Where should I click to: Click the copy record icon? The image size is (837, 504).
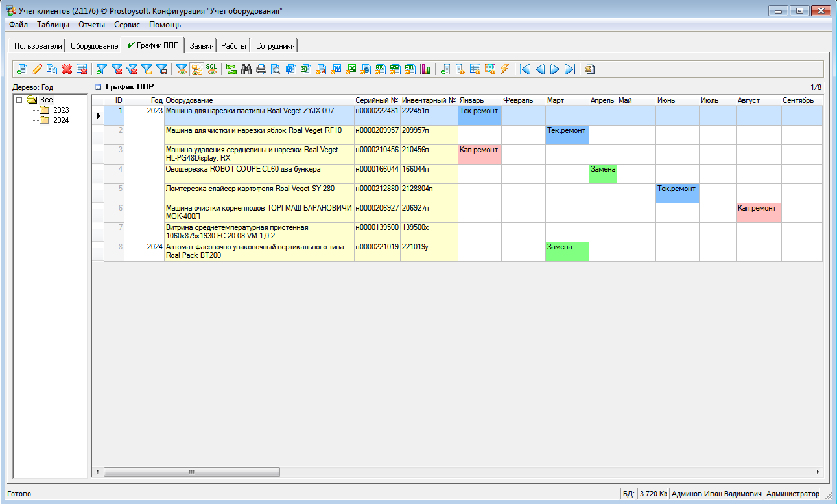pos(52,69)
